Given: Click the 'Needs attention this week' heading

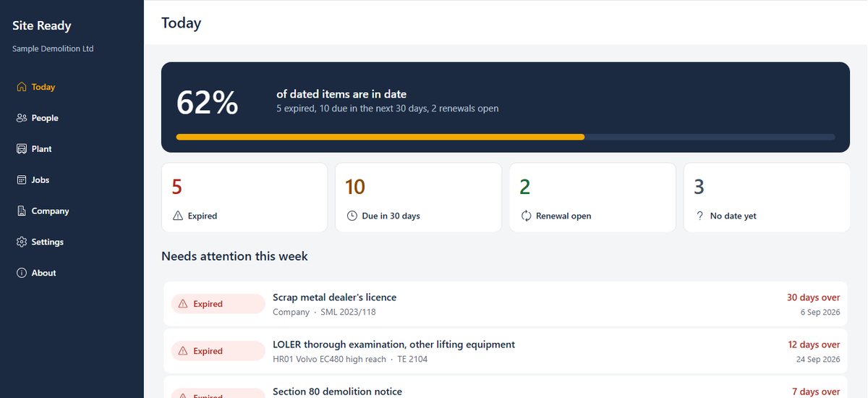Looking at the screenshot, I should pyautogui.click(x=234, y=256).
